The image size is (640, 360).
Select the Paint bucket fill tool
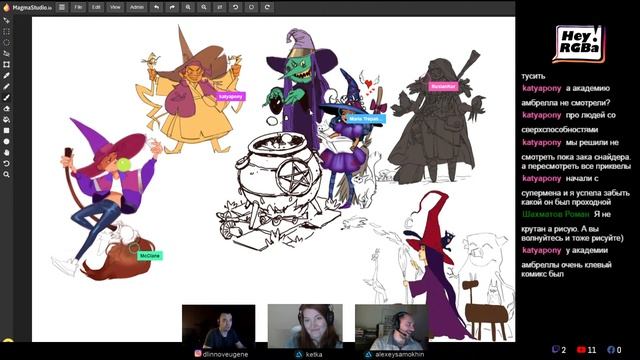[7, 120]
